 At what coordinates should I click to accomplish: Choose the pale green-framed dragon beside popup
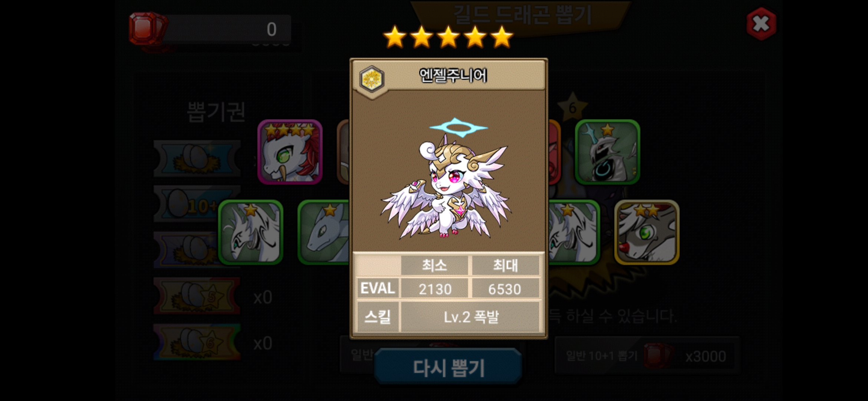tap(323, 232)
